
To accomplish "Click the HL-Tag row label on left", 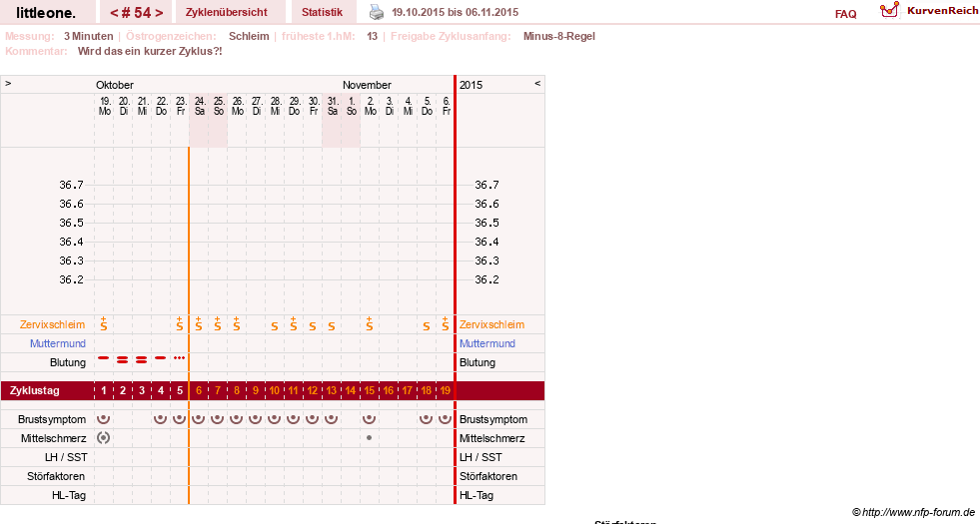I will pyautogui.click(x=69, y=495).
